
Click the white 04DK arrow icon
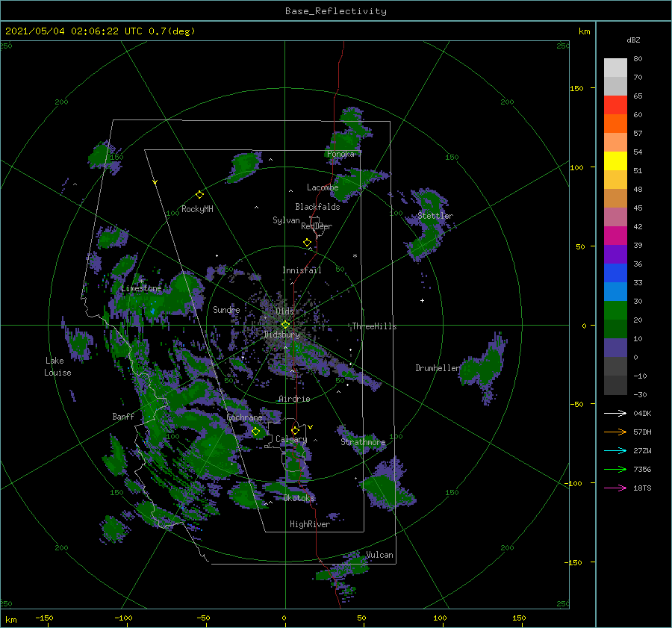615,413
